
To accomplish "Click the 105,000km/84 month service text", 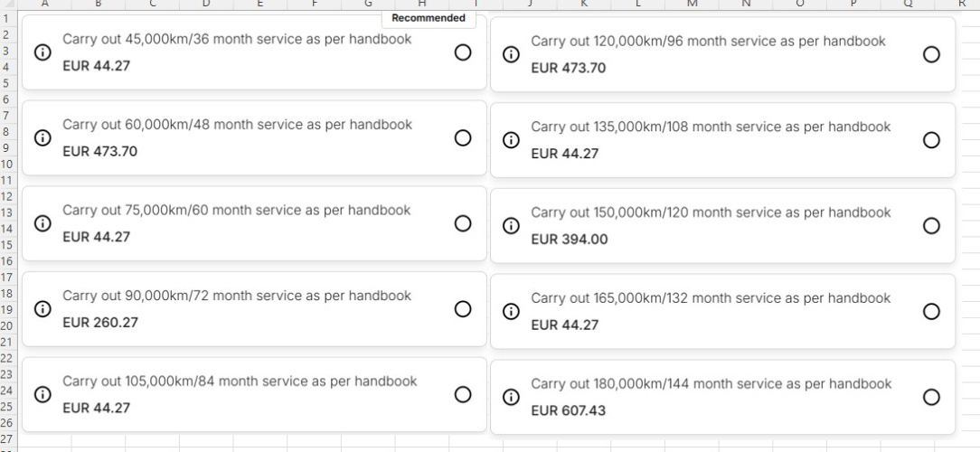I will [x=240, y=381].
